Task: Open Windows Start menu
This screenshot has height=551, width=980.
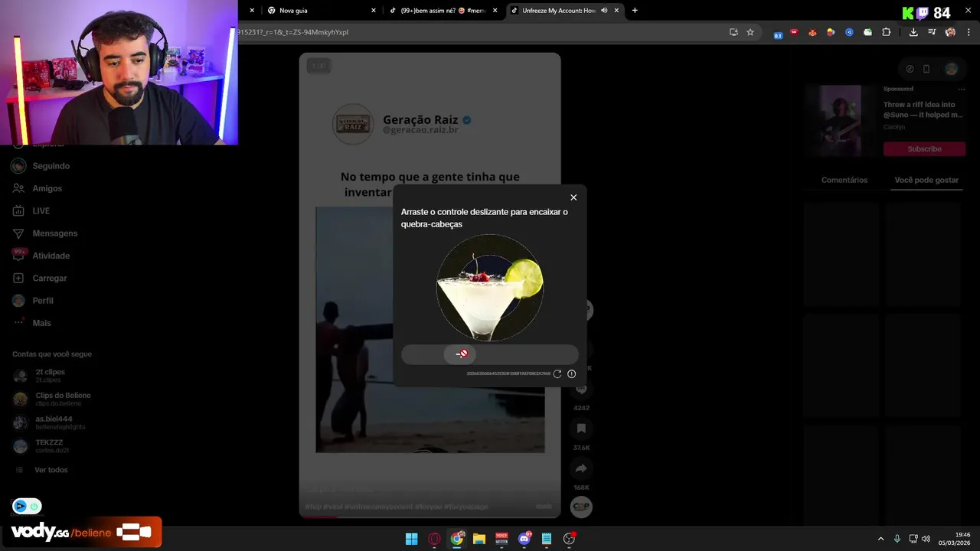Action: point(412,539)
